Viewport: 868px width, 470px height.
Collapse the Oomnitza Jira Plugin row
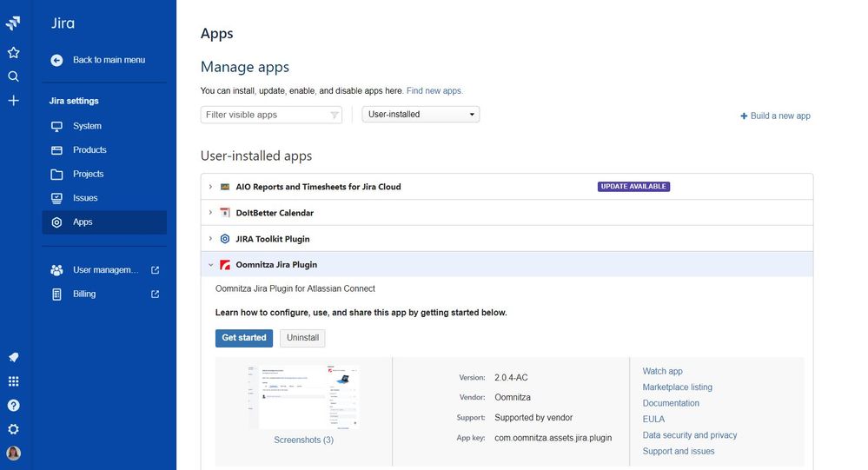pos(210,265)
